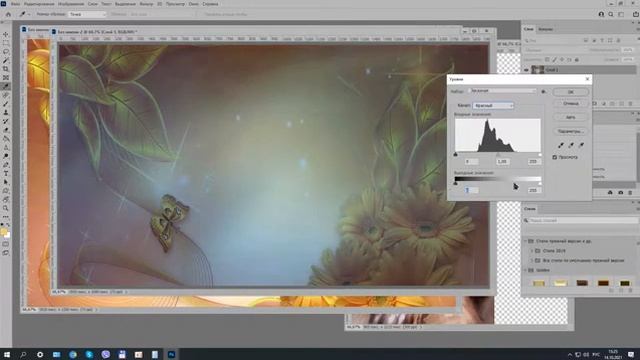Open the three-dots Edit Toolbar button
This screenshot has height=360, width=640.
click(6, 217)
